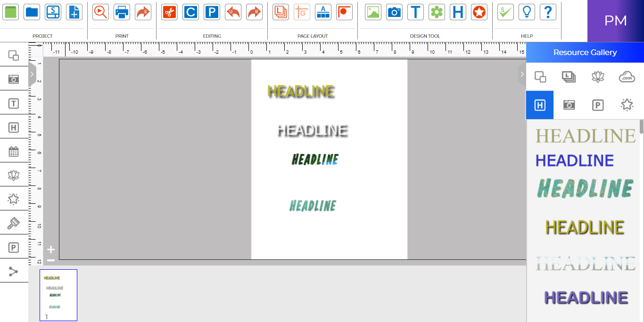Save project with the S disk icon

click(x=53, y=12)
